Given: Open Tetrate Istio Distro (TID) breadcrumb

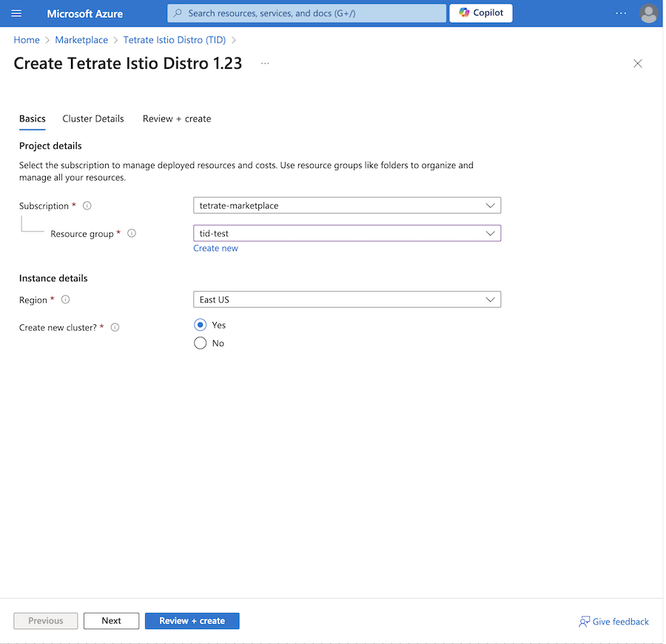Looking at the screenshot, I should click(x=175, y=40).
